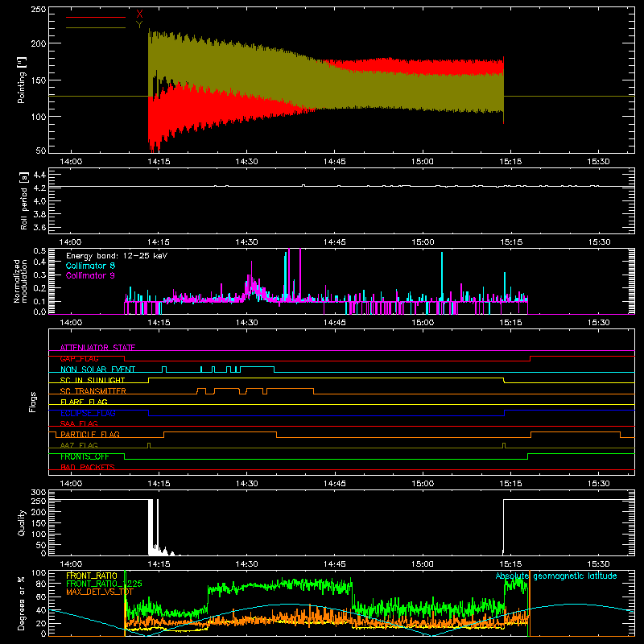
Task: Select the red X legend label
Action: [x=139, y=14]
